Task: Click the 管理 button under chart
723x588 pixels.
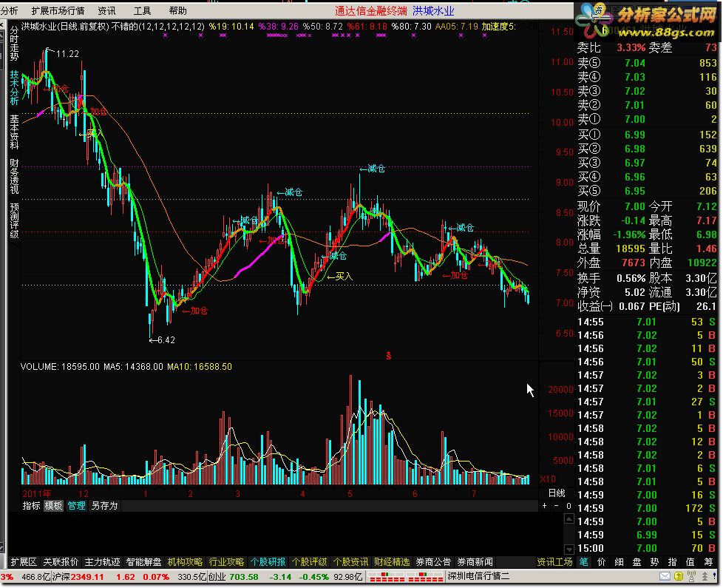Action: [77, 506]
